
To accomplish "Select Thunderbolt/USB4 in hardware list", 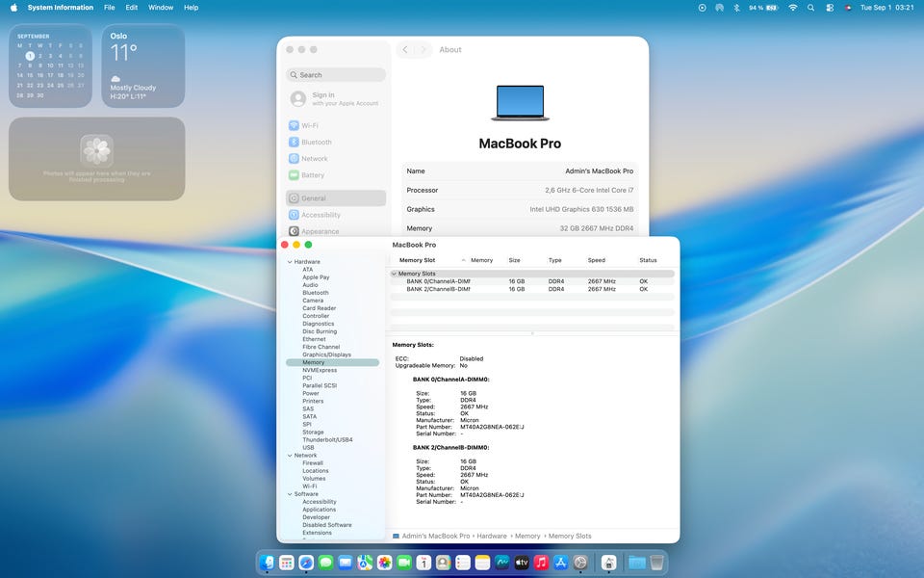I will click(x=327, y=440).
